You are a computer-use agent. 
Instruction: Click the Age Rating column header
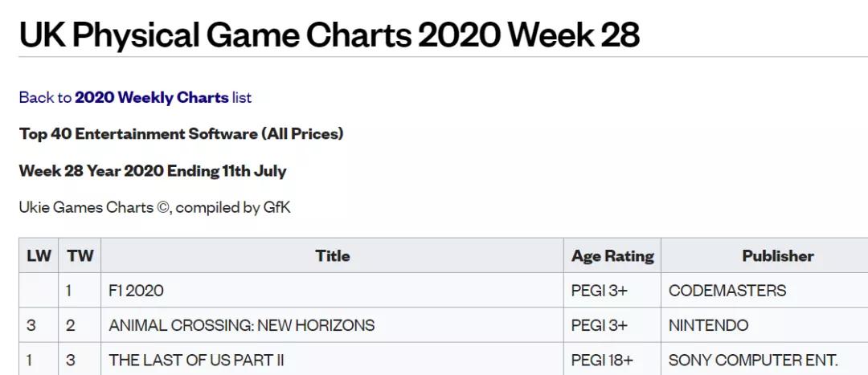tap(612, 255)
